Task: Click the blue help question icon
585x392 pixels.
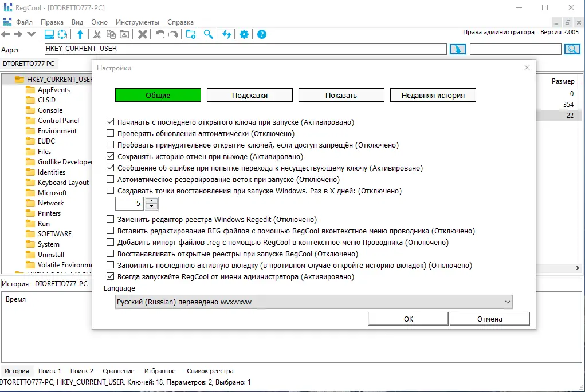Action: tap(262, 35)
